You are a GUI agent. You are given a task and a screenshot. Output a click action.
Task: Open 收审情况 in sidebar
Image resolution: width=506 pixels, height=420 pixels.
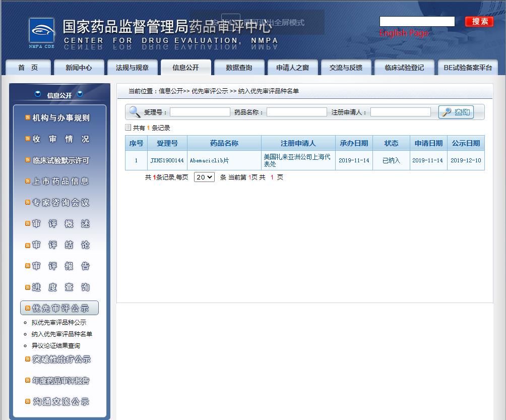(x=61, y=139)
